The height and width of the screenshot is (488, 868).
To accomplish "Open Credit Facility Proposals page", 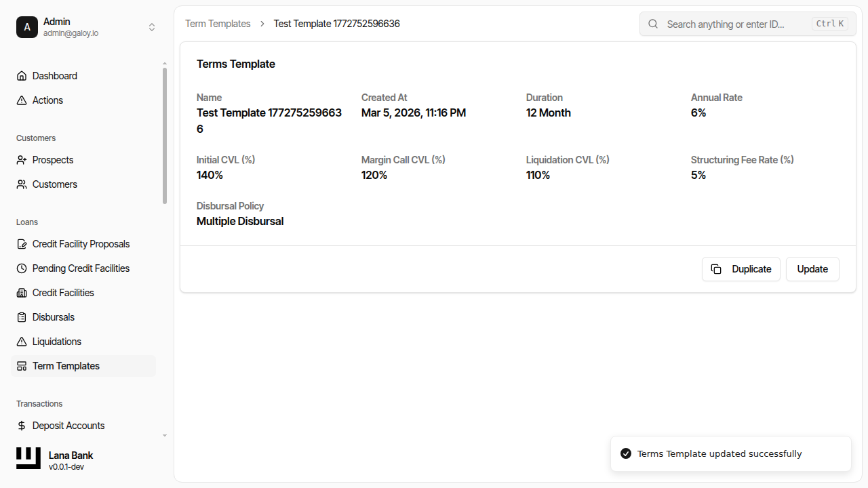I will point(81,244).
